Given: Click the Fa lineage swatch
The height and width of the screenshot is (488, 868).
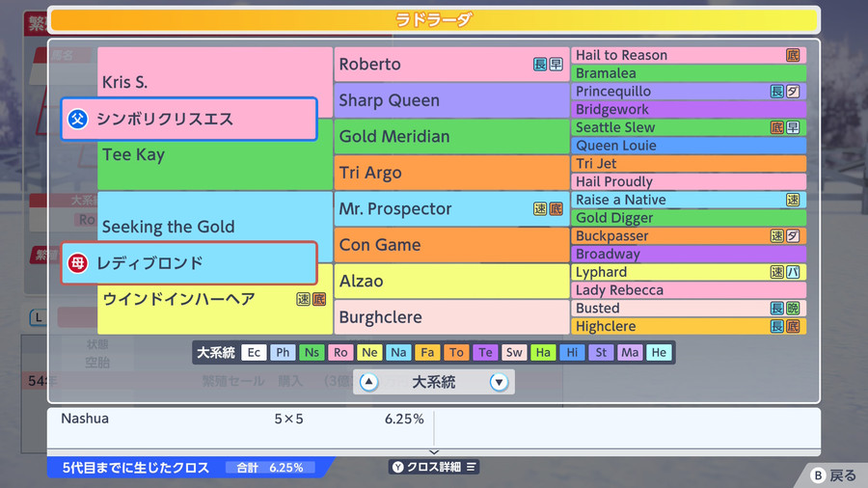Looking at the screenshot, I should click(x=427, y=352).
